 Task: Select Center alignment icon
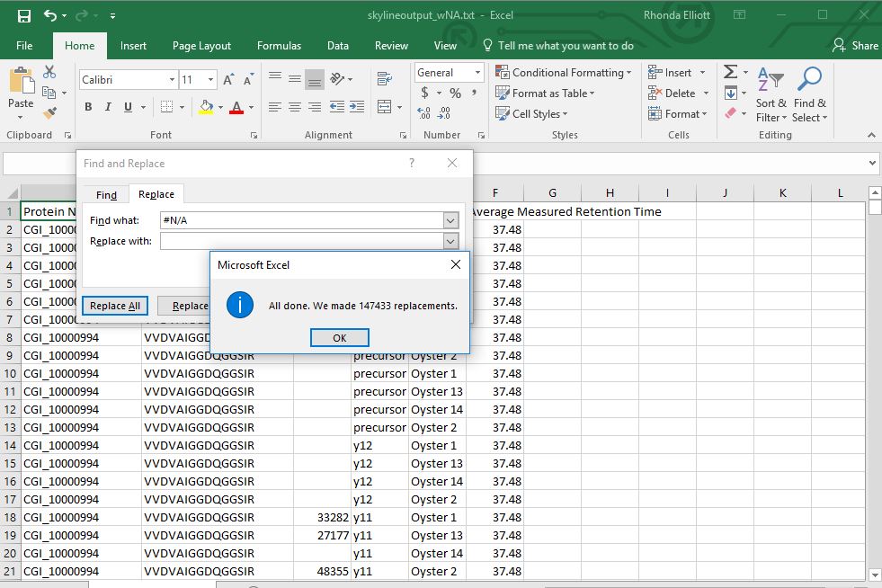[x=295, y=107]
